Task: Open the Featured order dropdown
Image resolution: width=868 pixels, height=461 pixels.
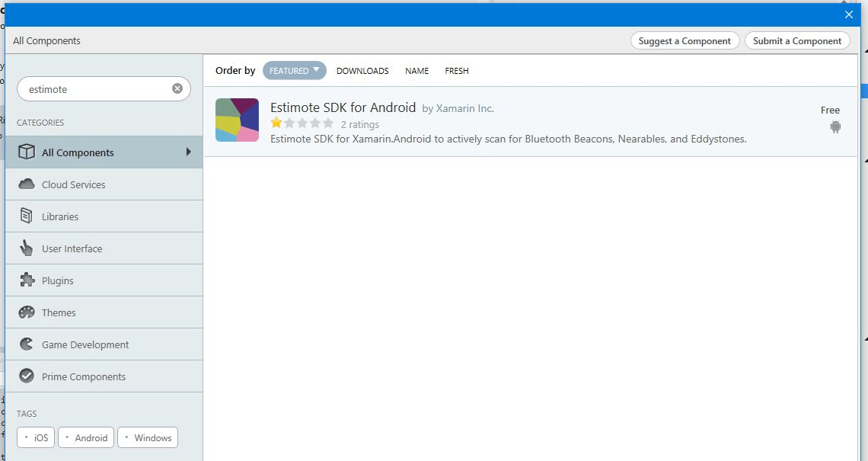Action: point(294,71)
